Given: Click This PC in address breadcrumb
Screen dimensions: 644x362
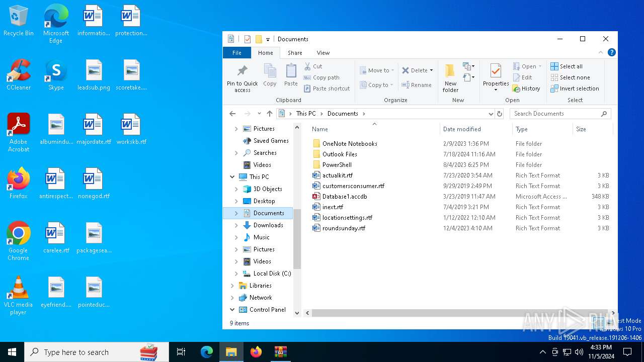Looking at the screenshot, I should pos(306,114).
